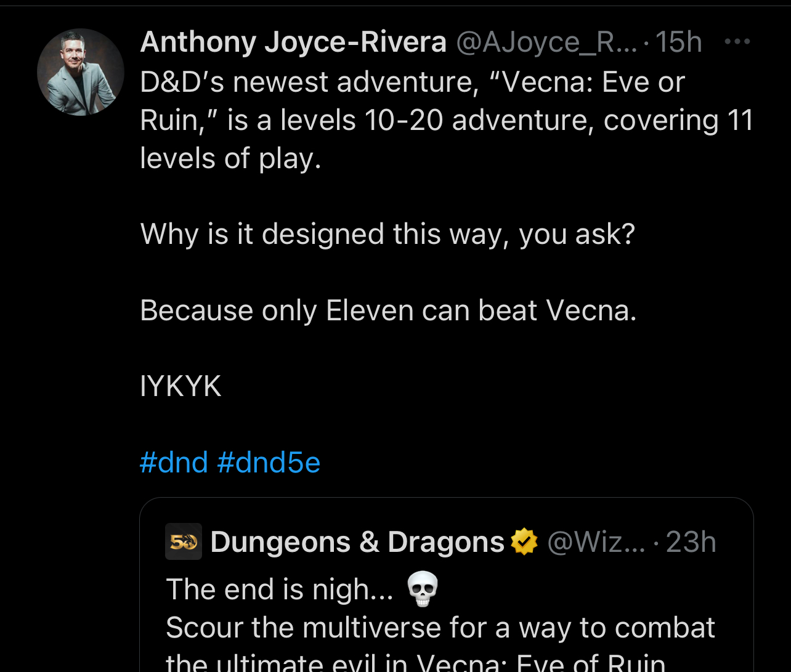
Task: Click the @Wiz... handle in quoted tweet
Action: (x=596, y=542)
